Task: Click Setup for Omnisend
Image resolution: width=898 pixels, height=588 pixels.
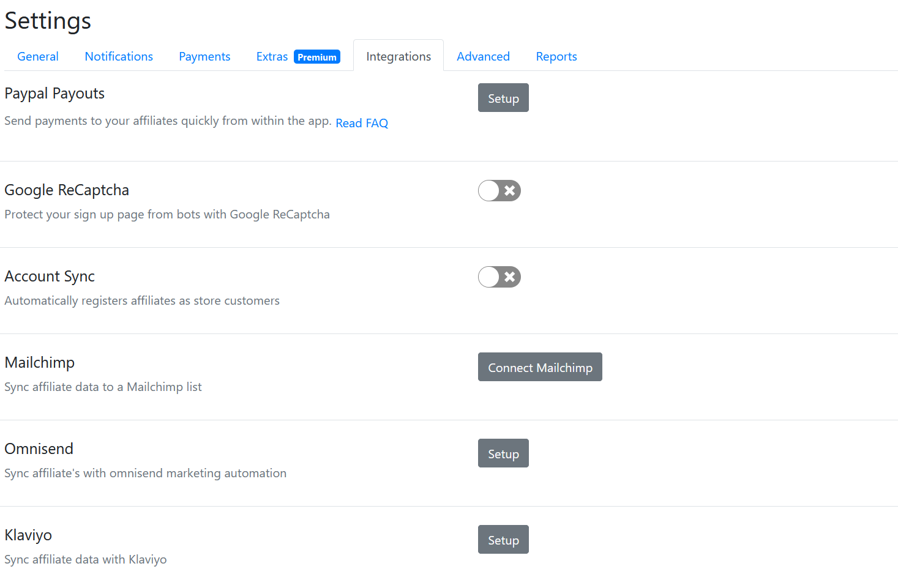Action: (x=503, y=453)
